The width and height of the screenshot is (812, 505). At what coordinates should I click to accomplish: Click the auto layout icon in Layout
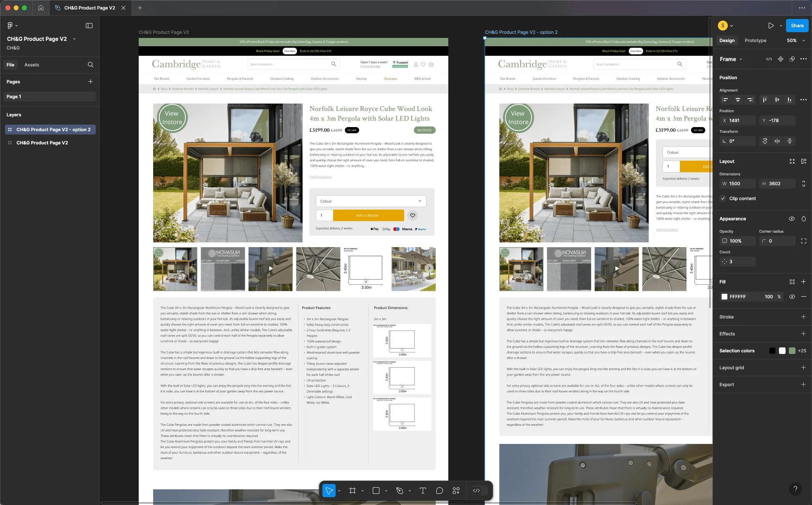pos(803,161)
